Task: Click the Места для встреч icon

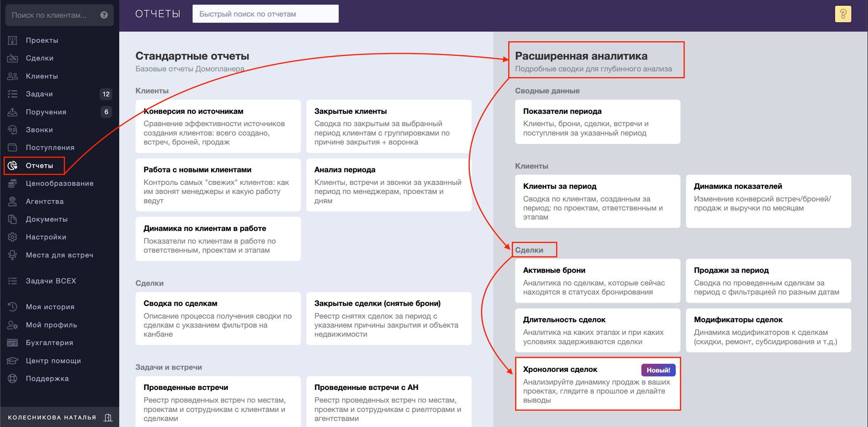Action: click(13, 255)
